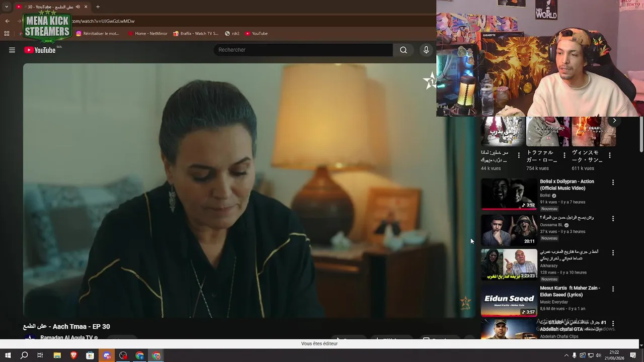644x362 pixels.
Task: Open Eidun Saeed lyrics video thumbnail
Action: (x=509, y=301)
